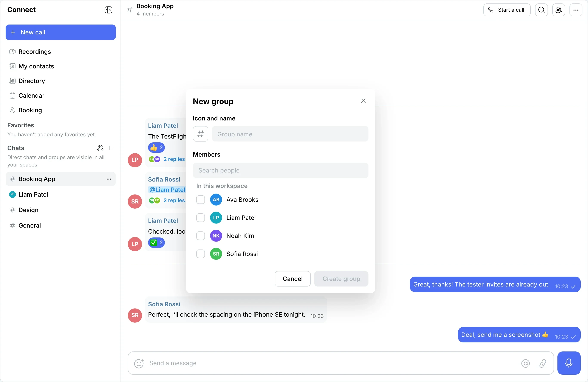
Task: Click the Group name field
Action: [290, 134]
